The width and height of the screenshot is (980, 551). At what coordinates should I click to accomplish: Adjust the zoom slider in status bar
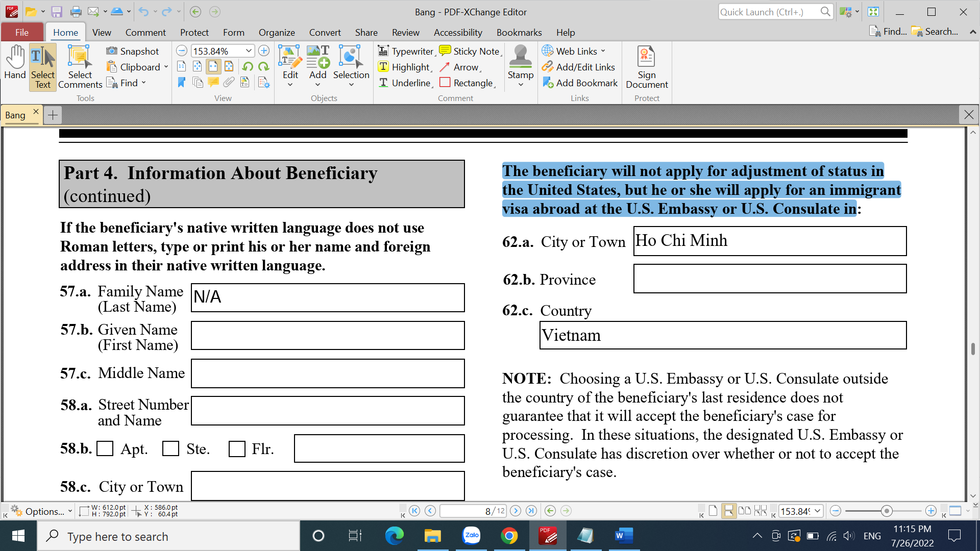coord(887,511)
